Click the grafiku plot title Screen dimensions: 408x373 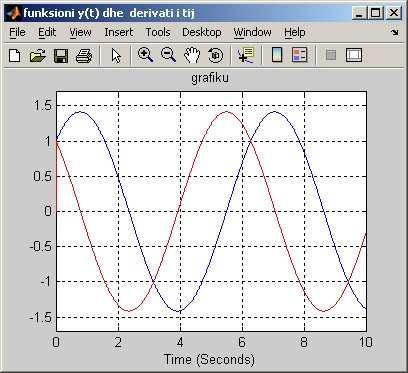(210, 78)
